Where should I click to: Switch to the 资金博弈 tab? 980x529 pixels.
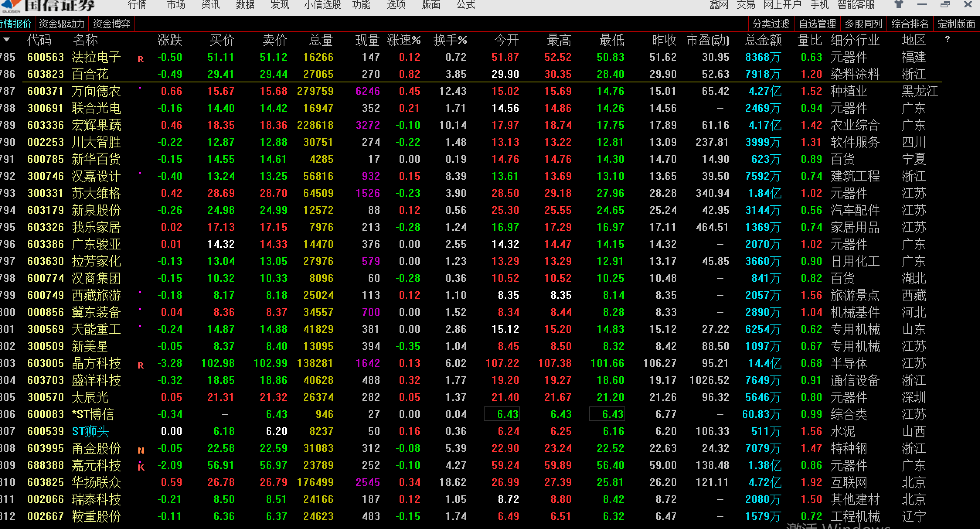[x=111, y=24]
